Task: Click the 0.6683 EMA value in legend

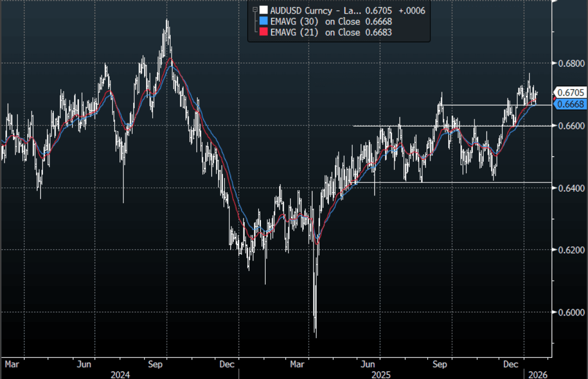Action: 379,32
